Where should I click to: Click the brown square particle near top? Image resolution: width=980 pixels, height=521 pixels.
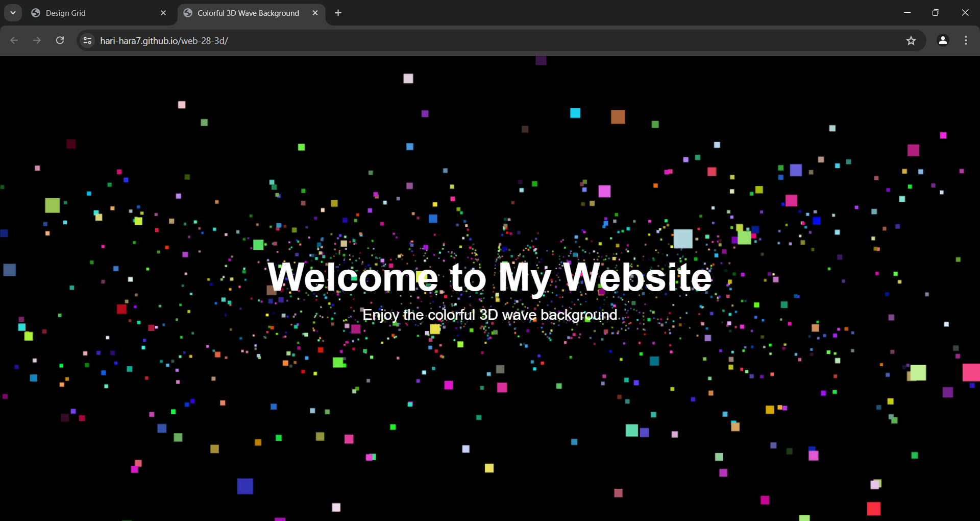coord(618,117)
